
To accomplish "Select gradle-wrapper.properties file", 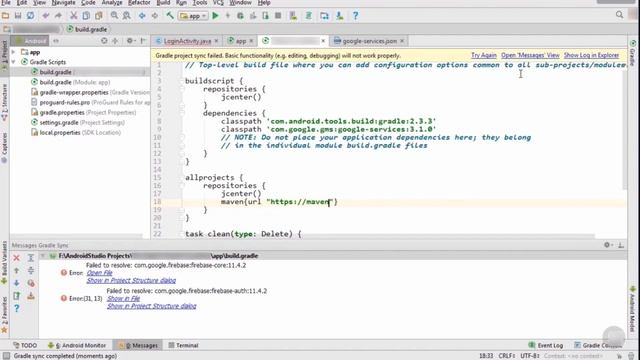I will [x=91, y=92].
